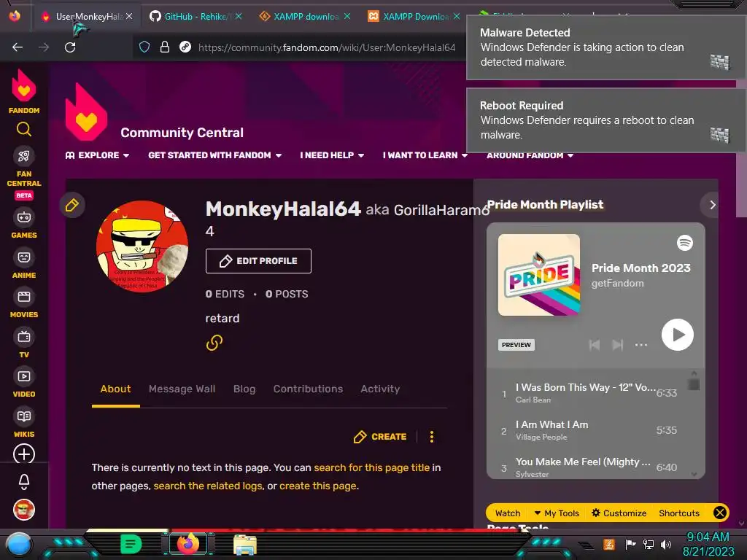
Task: Open the Spotify logo in playlist card
Action: [685, 243]
